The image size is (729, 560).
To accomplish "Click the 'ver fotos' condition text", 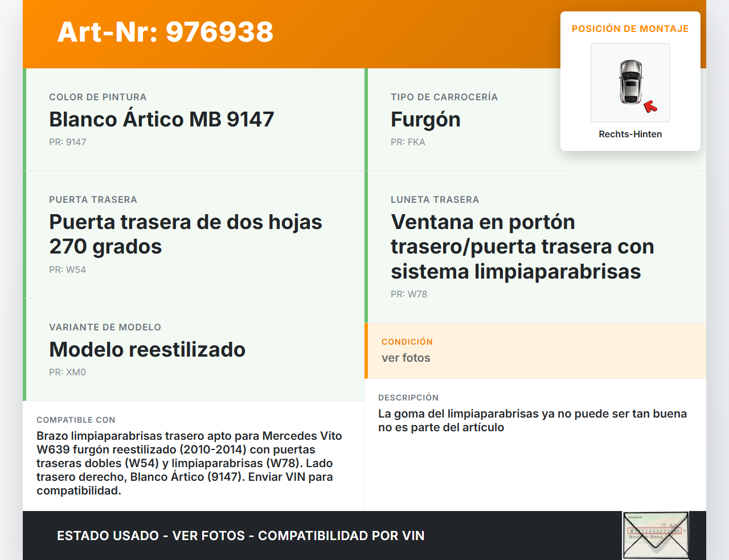I will pyautogui.click(x=406, y=358).
